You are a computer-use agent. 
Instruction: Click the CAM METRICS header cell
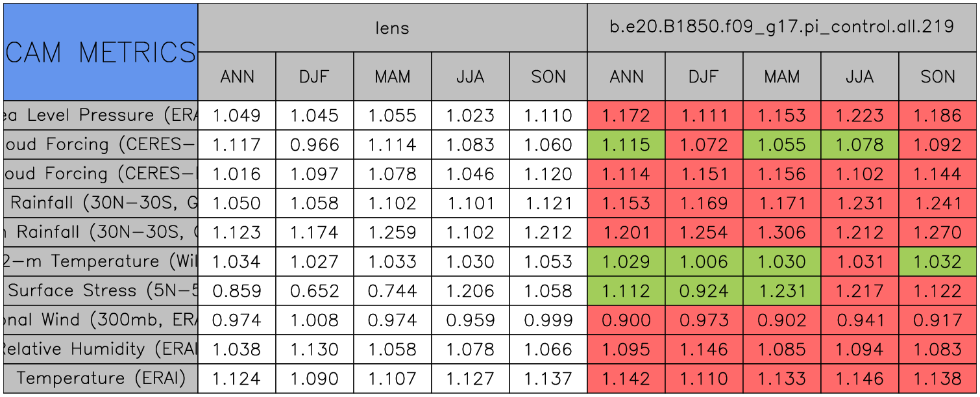[101, 52]
